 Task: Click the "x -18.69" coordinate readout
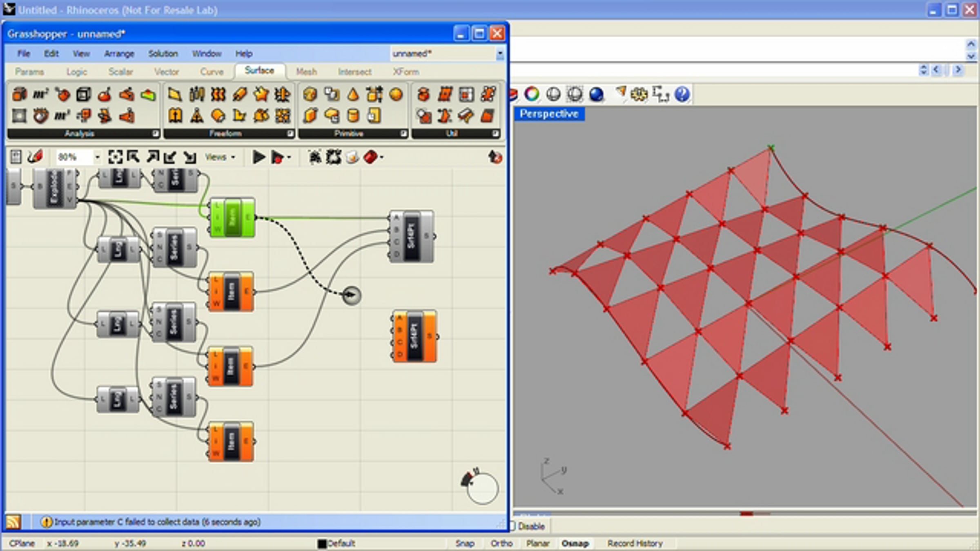click(x=62, y=544)
